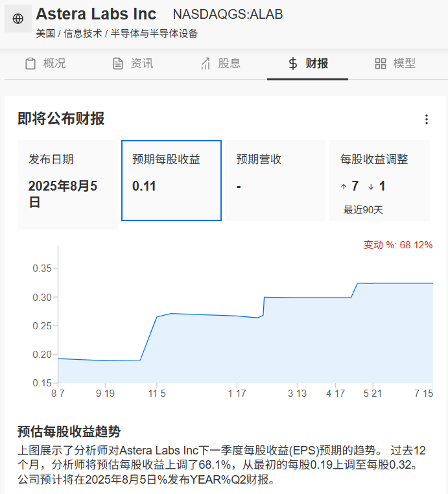Click the 9 19 date on the x-axis
Screen dimensions: 448x494
point(105,394)
